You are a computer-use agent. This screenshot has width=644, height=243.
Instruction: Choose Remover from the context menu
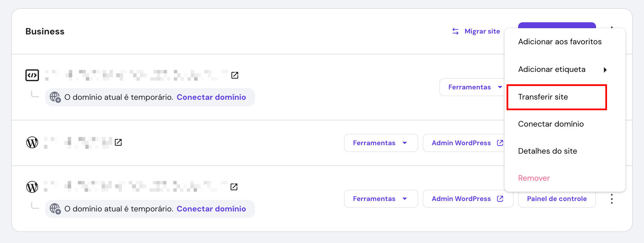pyautogui.click(x=534, y=178)
